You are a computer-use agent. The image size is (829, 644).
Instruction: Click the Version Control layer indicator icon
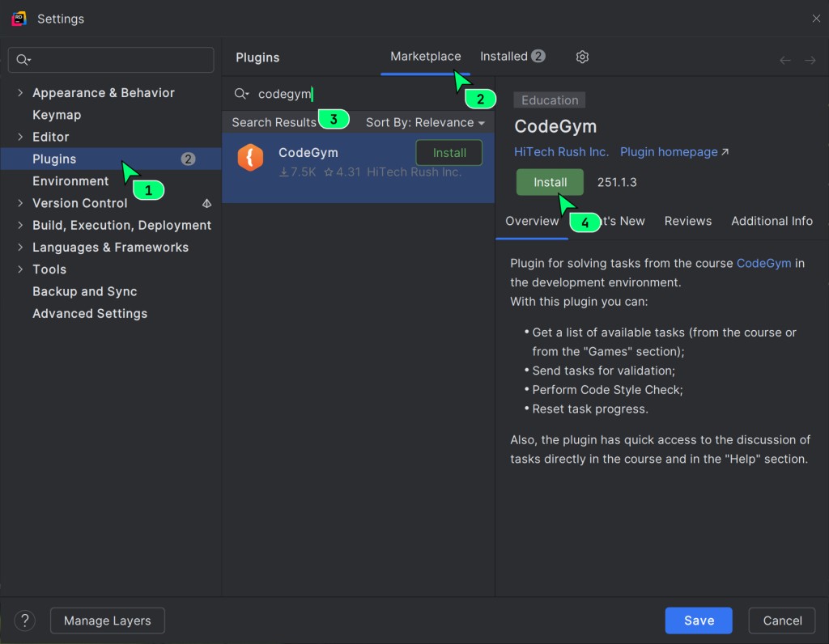pos(206,203)
